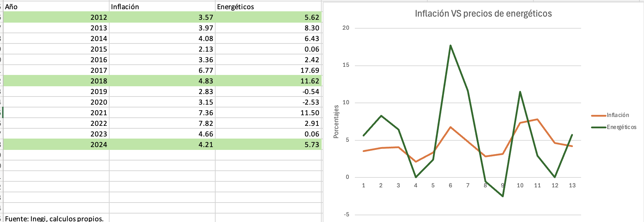Click the Porcentajes vertical axis title
This screenshot has width=644, height=222.
336,122
